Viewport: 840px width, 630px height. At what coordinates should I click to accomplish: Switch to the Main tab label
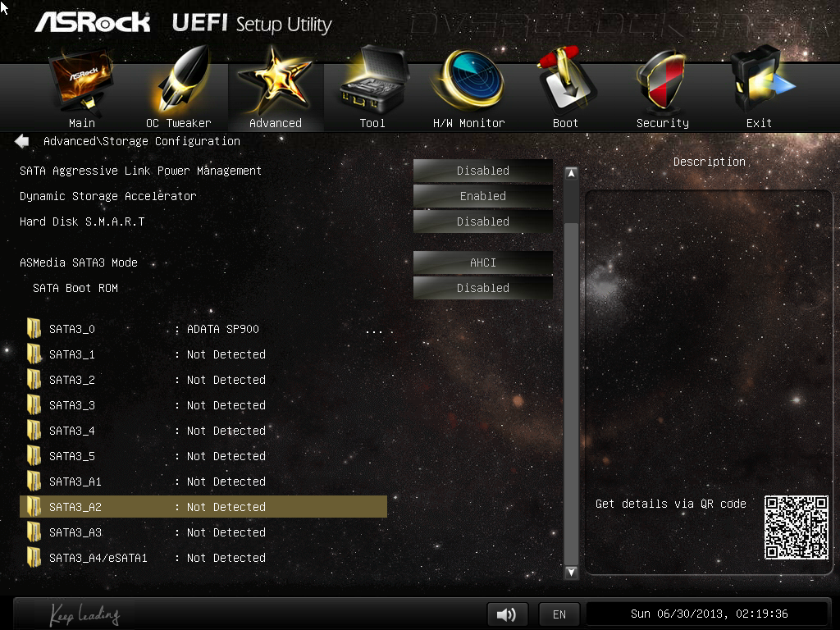[x=82, y=123]
